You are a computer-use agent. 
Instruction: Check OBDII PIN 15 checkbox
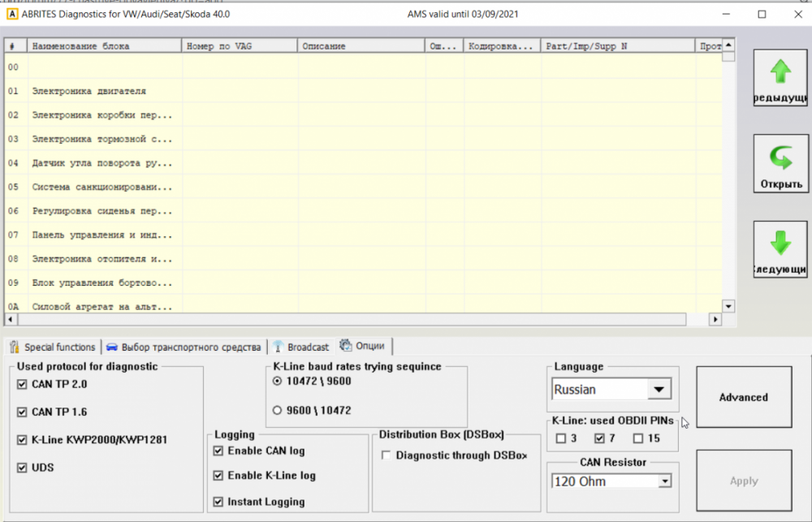[x=638, y=438]
